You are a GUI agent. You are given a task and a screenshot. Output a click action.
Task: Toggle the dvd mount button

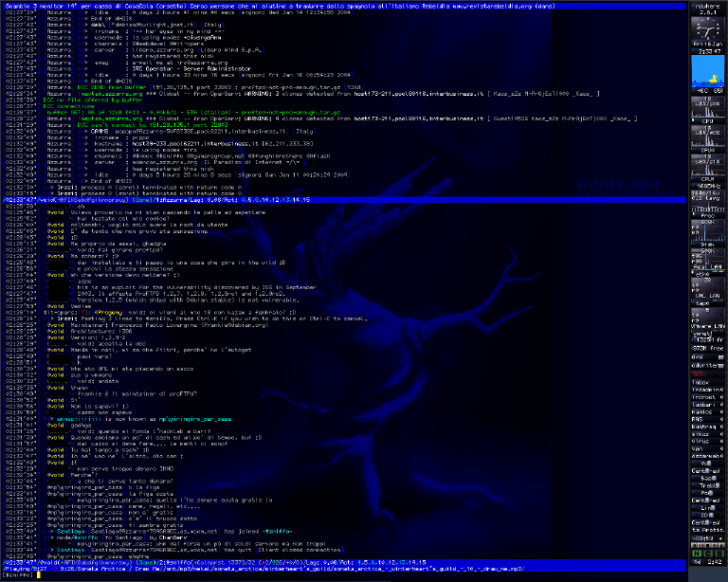tap(720, 357)
